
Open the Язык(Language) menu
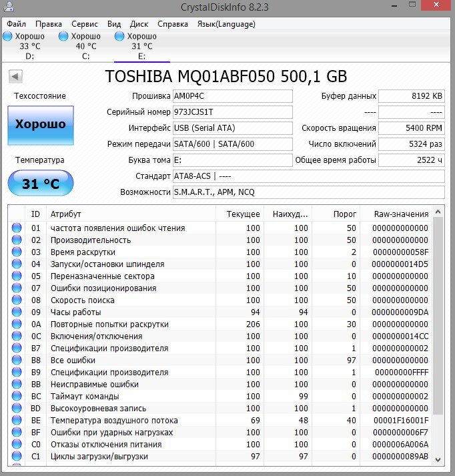point(226,24)
